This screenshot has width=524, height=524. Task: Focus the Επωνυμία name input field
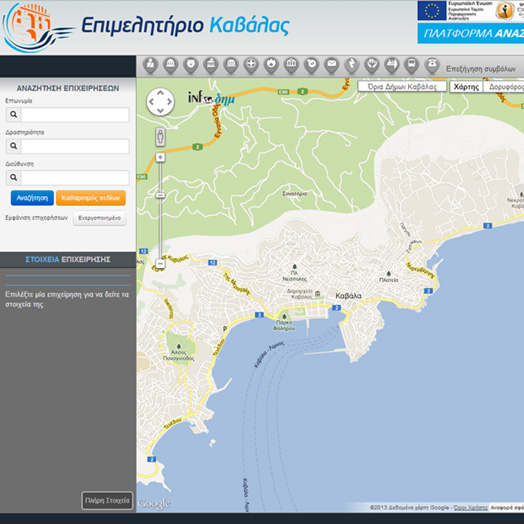tap(75, 115)
